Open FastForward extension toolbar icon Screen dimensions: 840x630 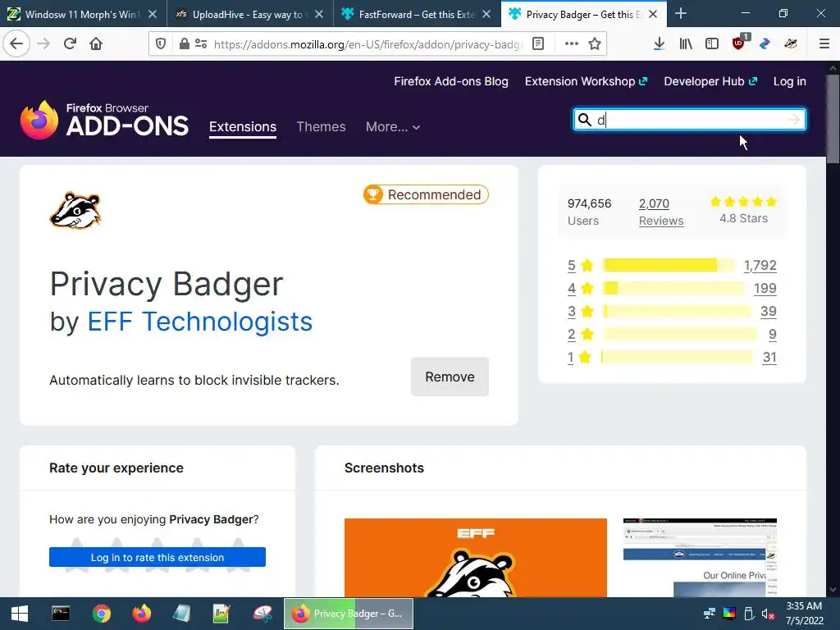click(765, 43)
